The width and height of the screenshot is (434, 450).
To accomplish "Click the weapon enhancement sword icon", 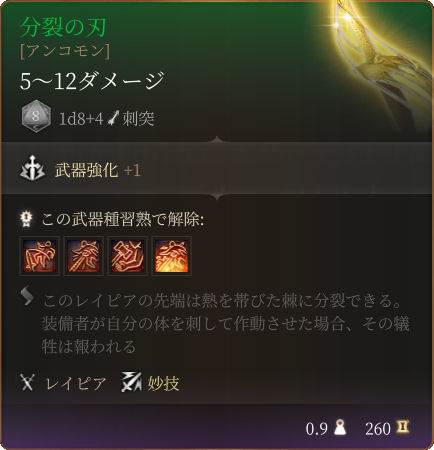I will [32, 169].
